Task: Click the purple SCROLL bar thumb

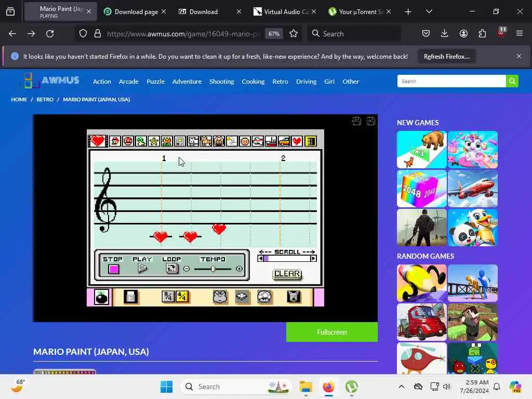Action: click(x=266, y=259)
